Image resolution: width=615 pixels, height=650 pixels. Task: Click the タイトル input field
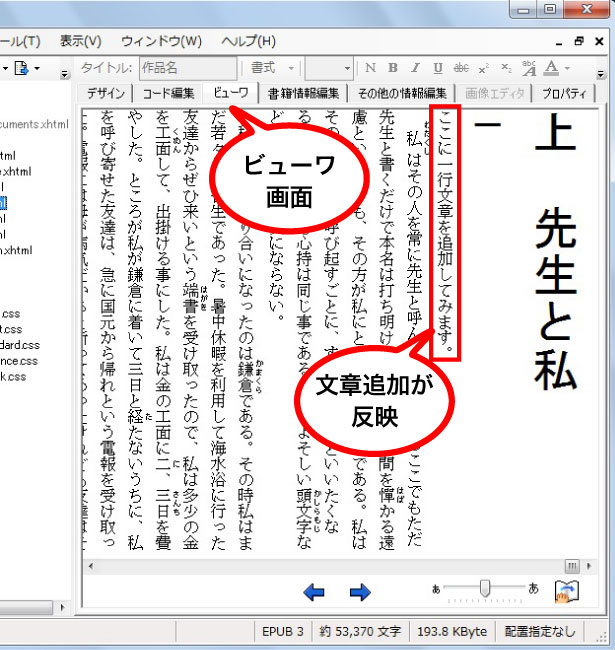point(188,68)
